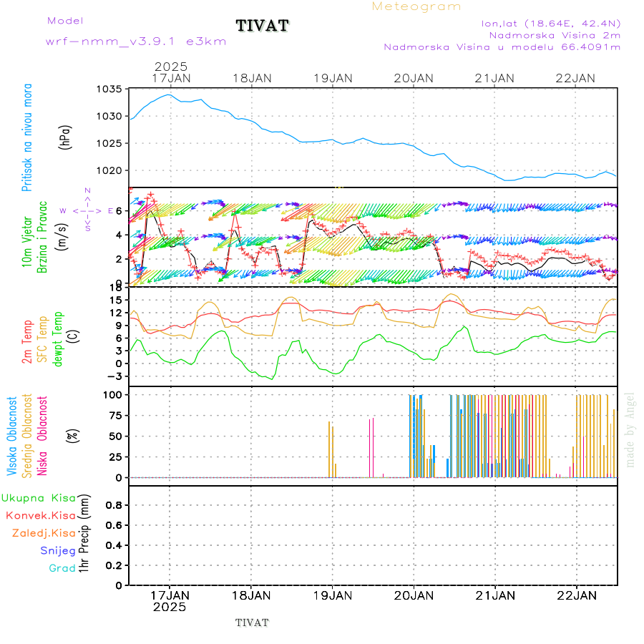Select the Konvek.Kisa legend entry
This screenshot has width=644, height=644.
[40, 515]
